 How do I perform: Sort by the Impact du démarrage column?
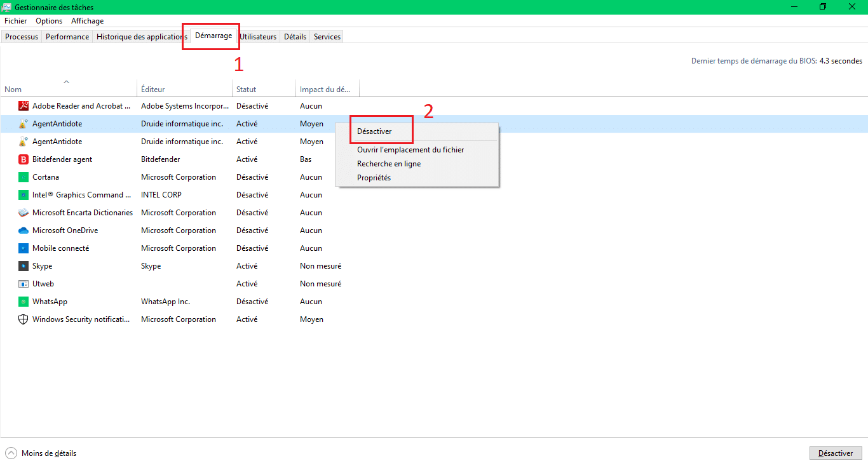tap(328, 89)
